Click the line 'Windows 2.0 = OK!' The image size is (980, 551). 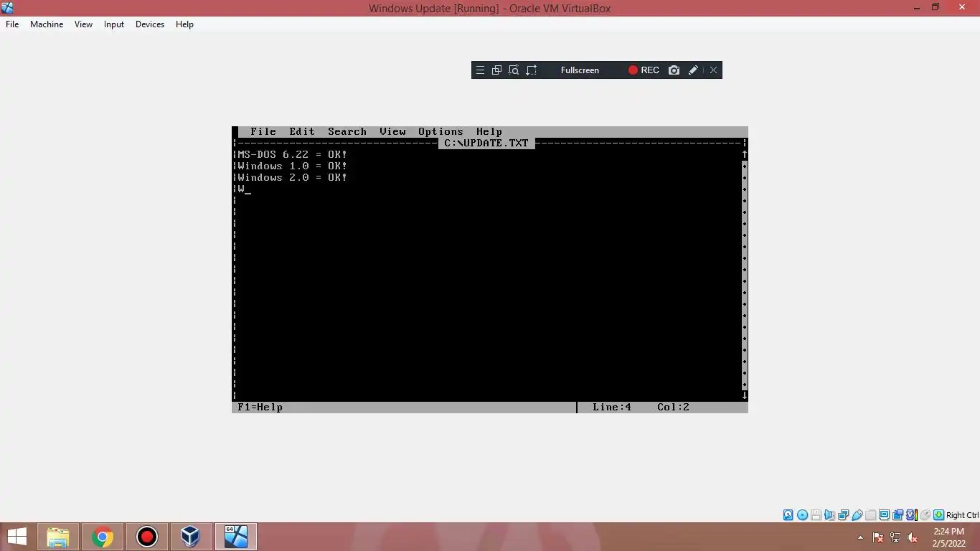(x=292, y=177)
